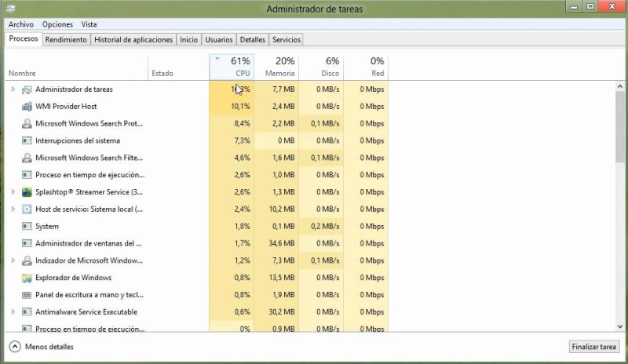Open the Usuarios tab
The width and height of the screenshot is (628, 364).
pyautogui.click(x=219, y=40)
